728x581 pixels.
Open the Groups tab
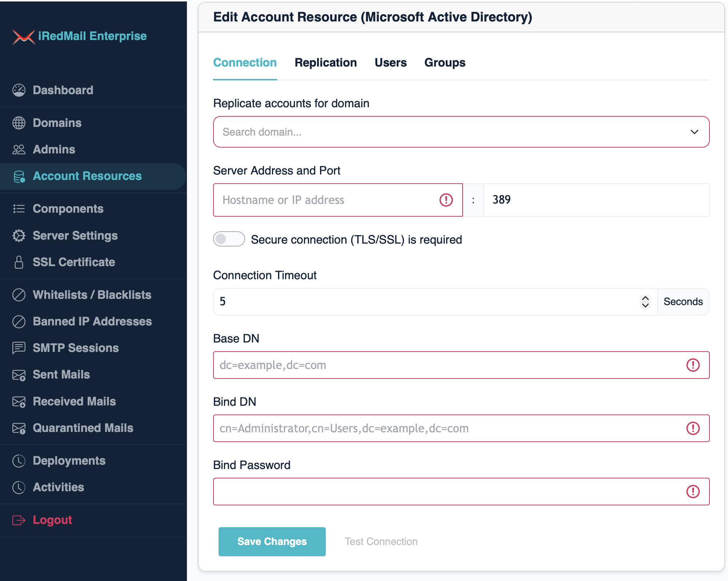tap(445, 63)
